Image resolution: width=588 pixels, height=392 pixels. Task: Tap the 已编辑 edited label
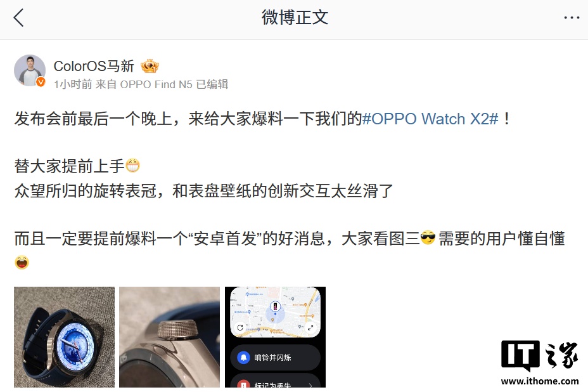pos(212,84)
